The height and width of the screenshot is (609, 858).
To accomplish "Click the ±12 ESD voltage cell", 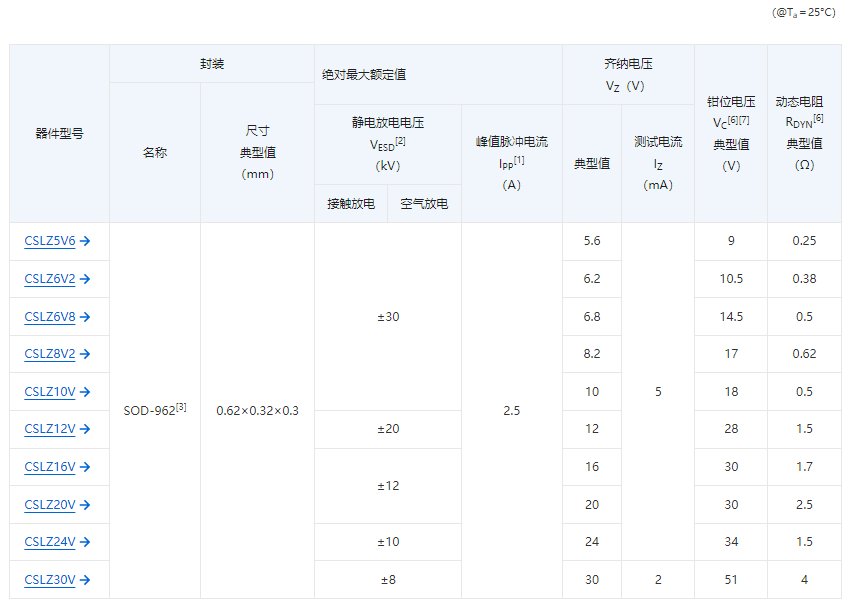I will tap(388, 486).
